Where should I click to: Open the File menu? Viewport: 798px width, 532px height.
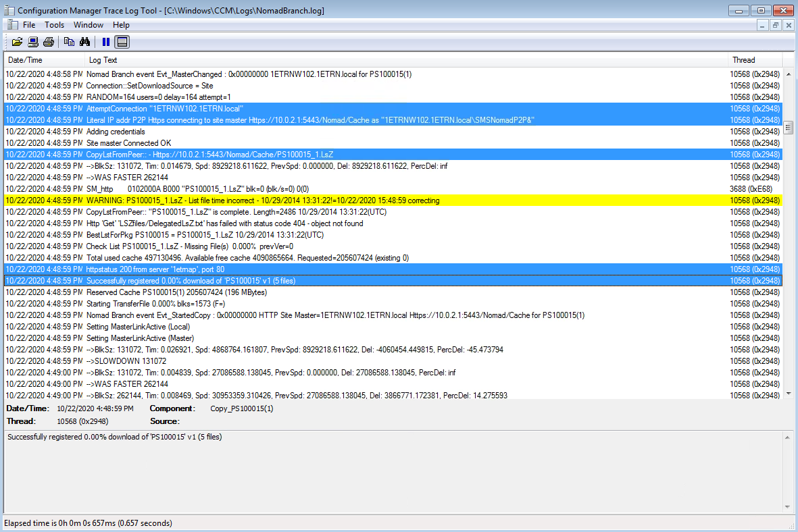point(29,25)
